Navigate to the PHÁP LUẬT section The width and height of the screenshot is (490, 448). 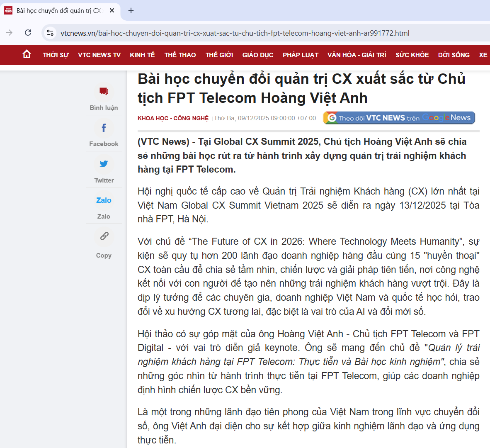tap(301, 55)
